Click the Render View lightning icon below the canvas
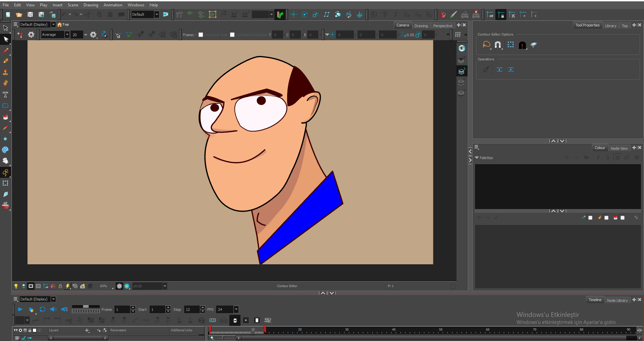The image size is (644, 341). pyautogui.click(x=68, y=286)
